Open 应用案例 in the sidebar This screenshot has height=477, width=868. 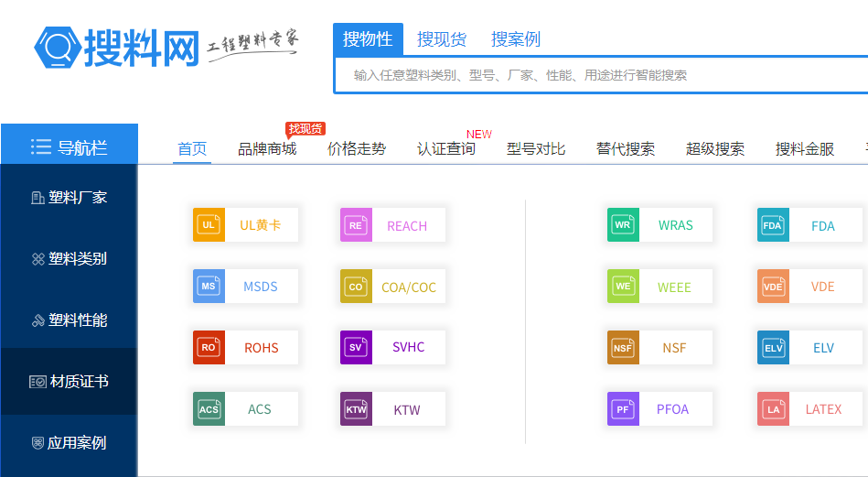70,443
